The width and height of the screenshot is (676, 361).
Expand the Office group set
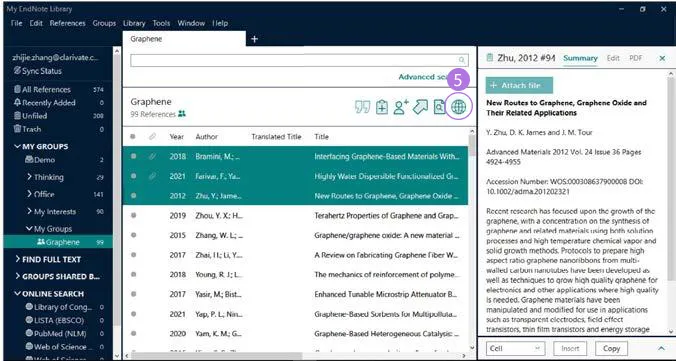(x=29, y=194)
